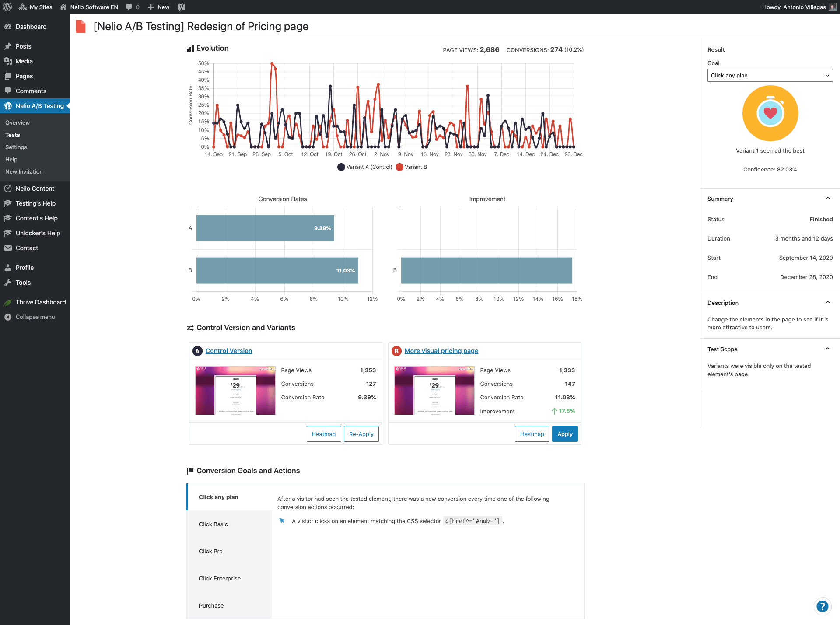Click the Tools wrench icon in sidebar
The width and height of the screenshot is (840, 625).
(x=8, y=283)
